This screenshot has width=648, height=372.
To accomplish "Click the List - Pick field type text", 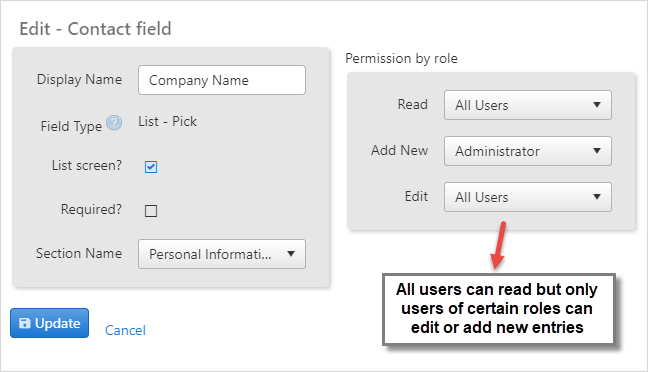I will [167, 122].
